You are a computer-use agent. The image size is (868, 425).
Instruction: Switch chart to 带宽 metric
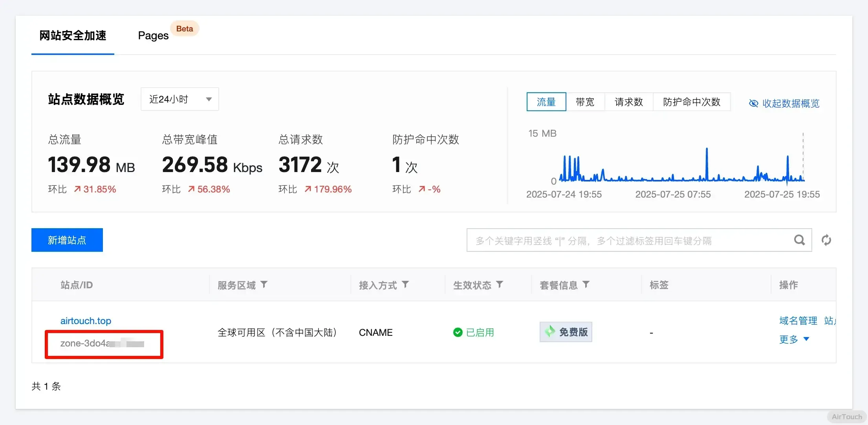585,102
